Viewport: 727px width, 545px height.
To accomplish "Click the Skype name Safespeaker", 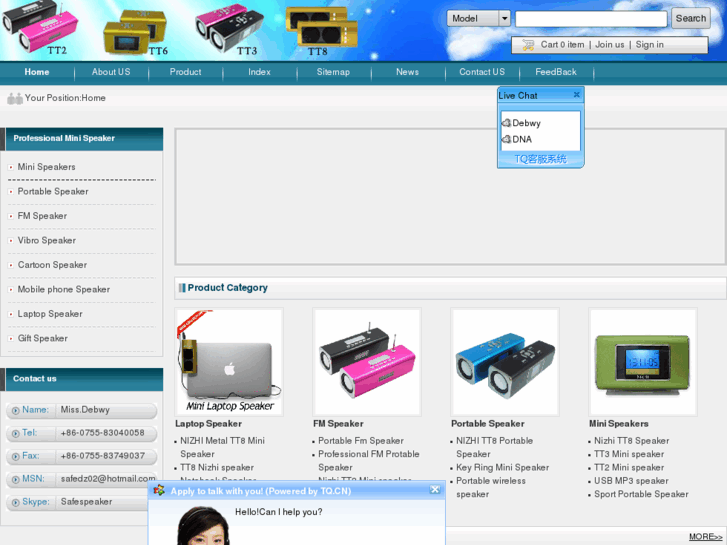I will [86, 501].
